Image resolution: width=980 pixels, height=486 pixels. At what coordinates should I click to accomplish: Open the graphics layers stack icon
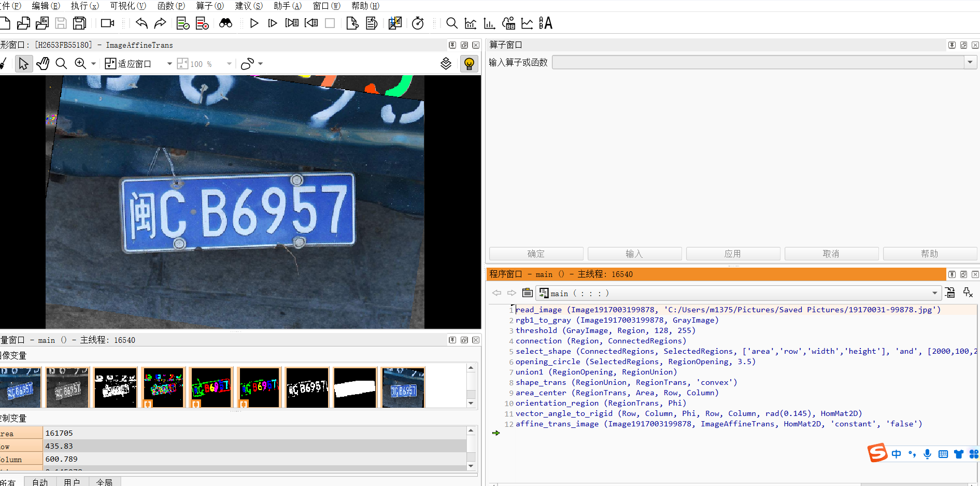coord(446,64)
